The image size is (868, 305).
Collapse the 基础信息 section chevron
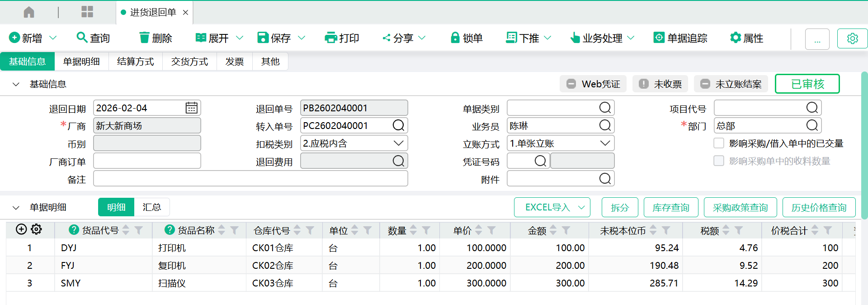[x=16, y=84]
